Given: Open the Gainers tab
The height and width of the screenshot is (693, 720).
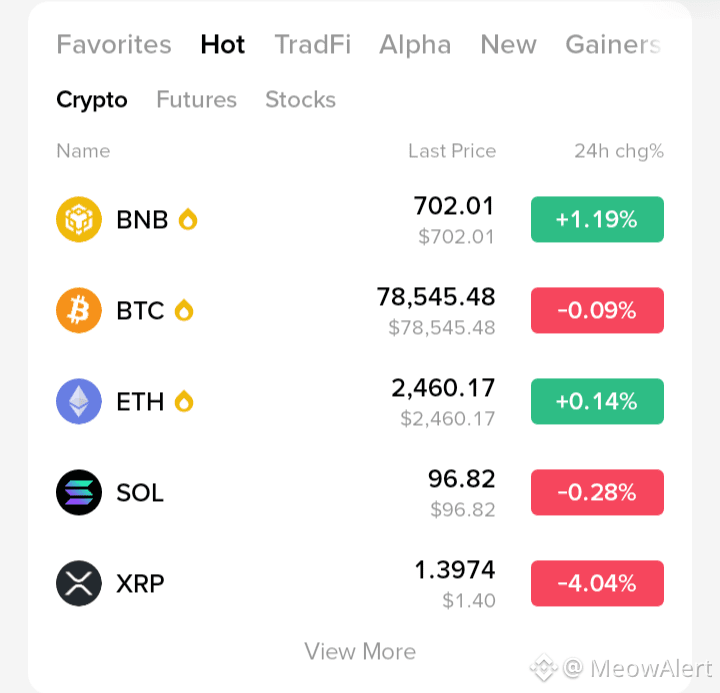Looking at the screenshot, I should pyautogui.click(x=613, y=45).
